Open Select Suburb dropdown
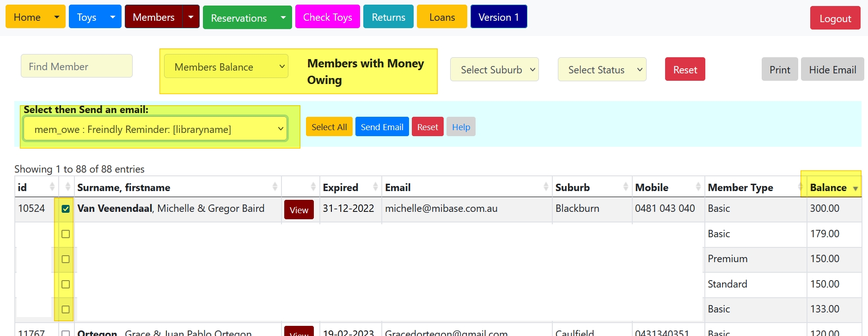868x336 pixels. point(494,70)
